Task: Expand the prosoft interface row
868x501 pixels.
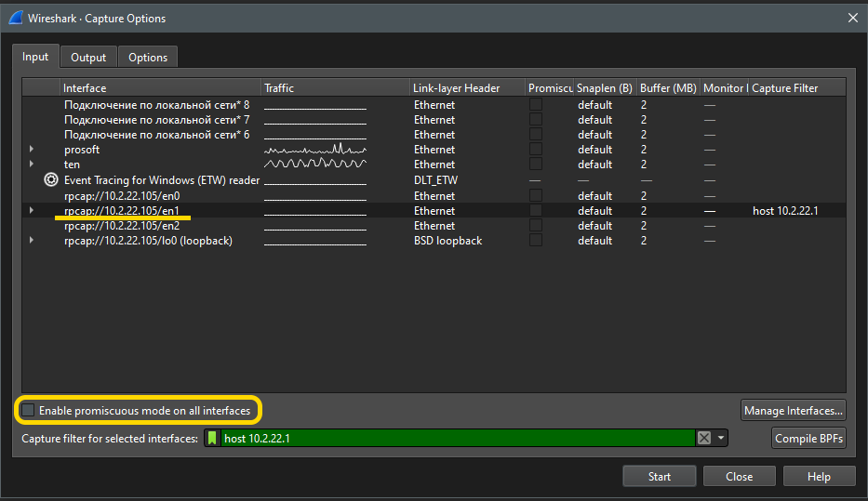Action: [x=32, y=150]
